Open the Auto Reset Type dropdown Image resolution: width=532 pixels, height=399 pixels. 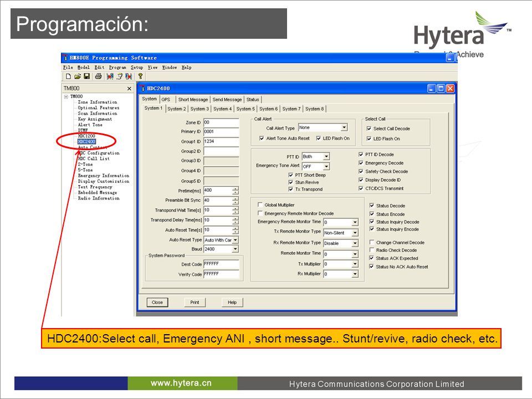(235, 240)
